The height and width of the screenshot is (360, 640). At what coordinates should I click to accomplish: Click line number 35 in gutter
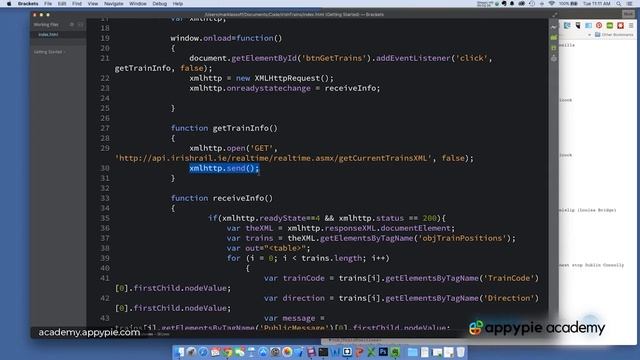[x=105, y=218]
